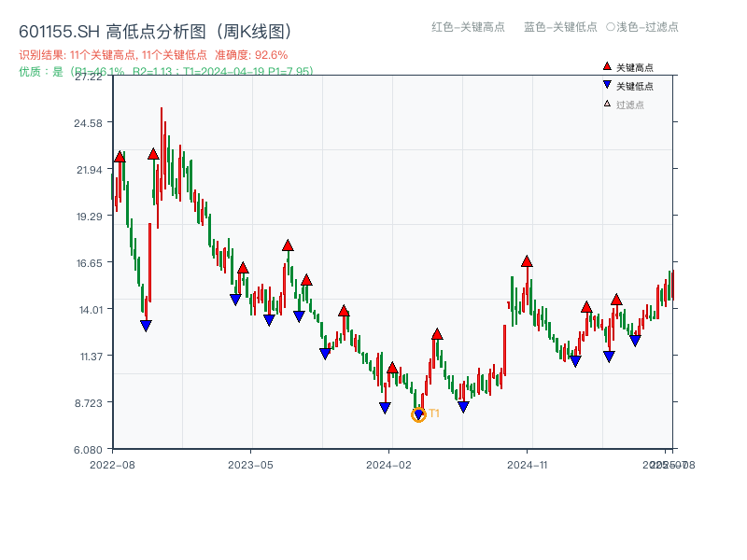The image size is (747, 560).
Task: Select the rightmost blue key-low triangle
Action: [635, 341]
